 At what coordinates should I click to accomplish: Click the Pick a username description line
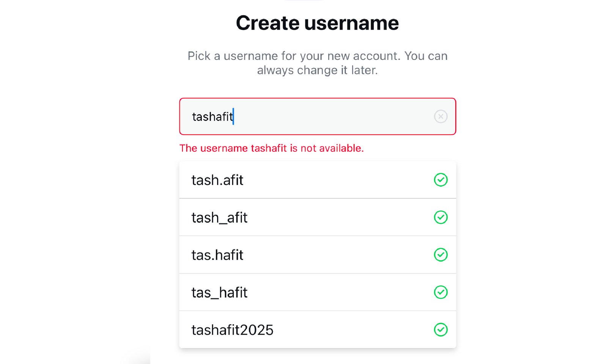click(318, 56)
